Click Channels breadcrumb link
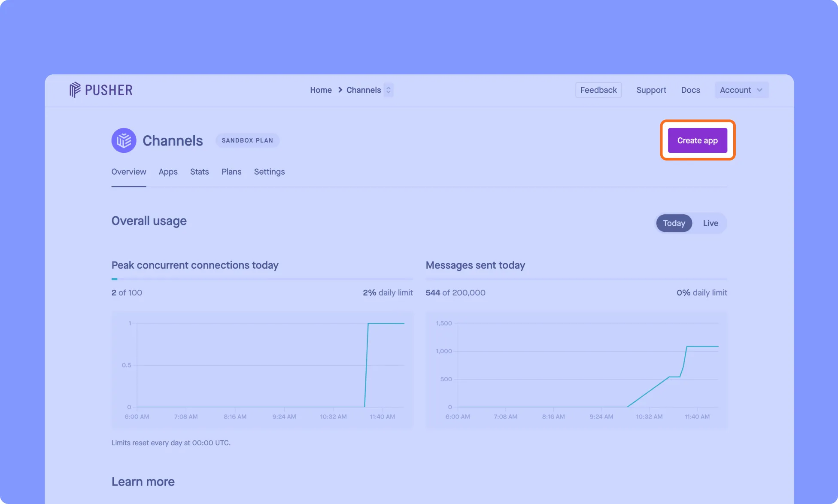 pyautogui.click(x=364, y=90)
